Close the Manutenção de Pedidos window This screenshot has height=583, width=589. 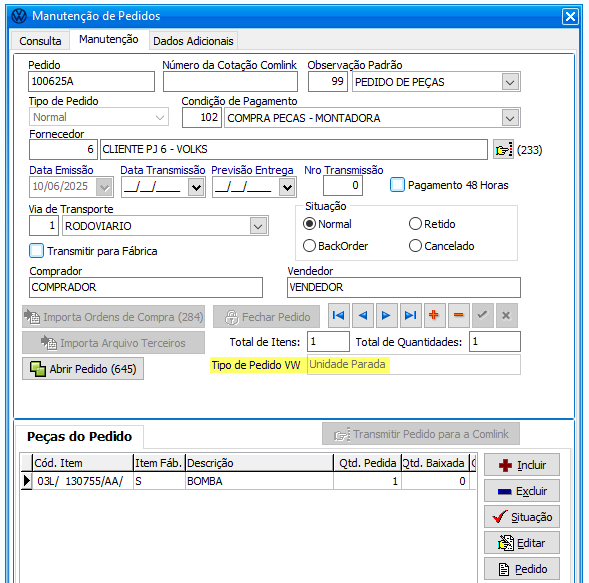[x=570, y=17]
